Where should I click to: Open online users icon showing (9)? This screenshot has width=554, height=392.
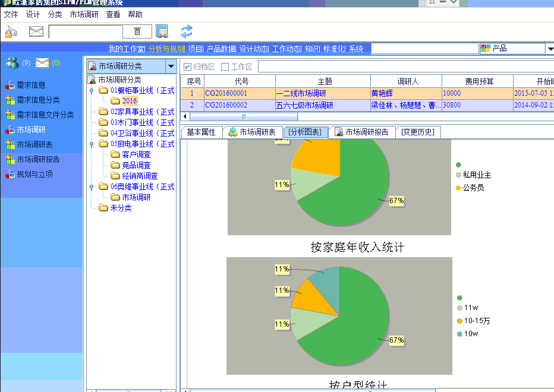12,63
